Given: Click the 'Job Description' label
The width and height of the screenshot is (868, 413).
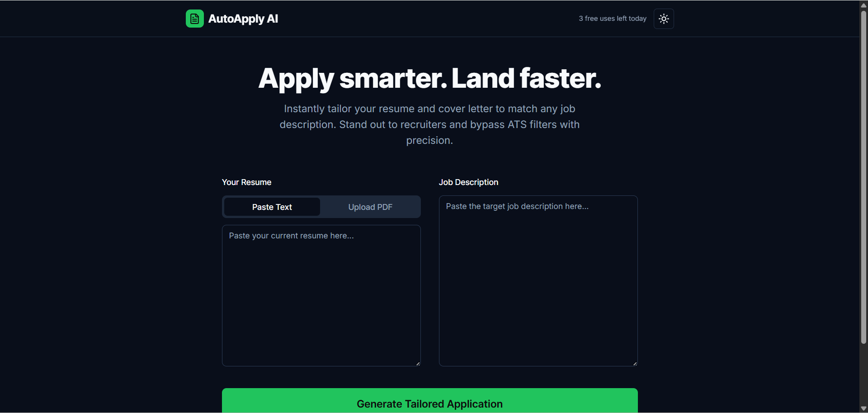Looking at the screenshot, I should point(468,182).
